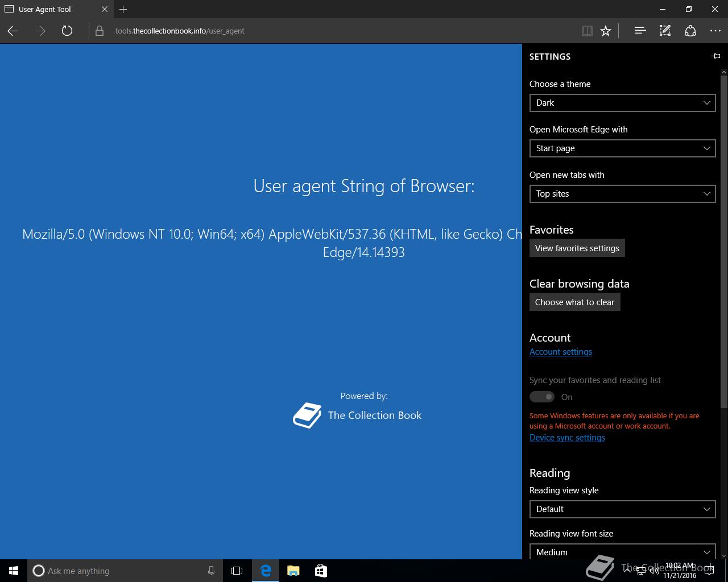Open Reading view style dropdown
The height and width of the screenshot is (582, 728).
[622, 509]
